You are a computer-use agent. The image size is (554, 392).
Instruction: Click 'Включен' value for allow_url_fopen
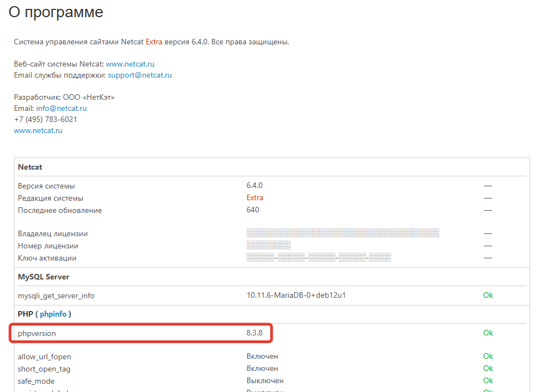[x=262, y=357]
